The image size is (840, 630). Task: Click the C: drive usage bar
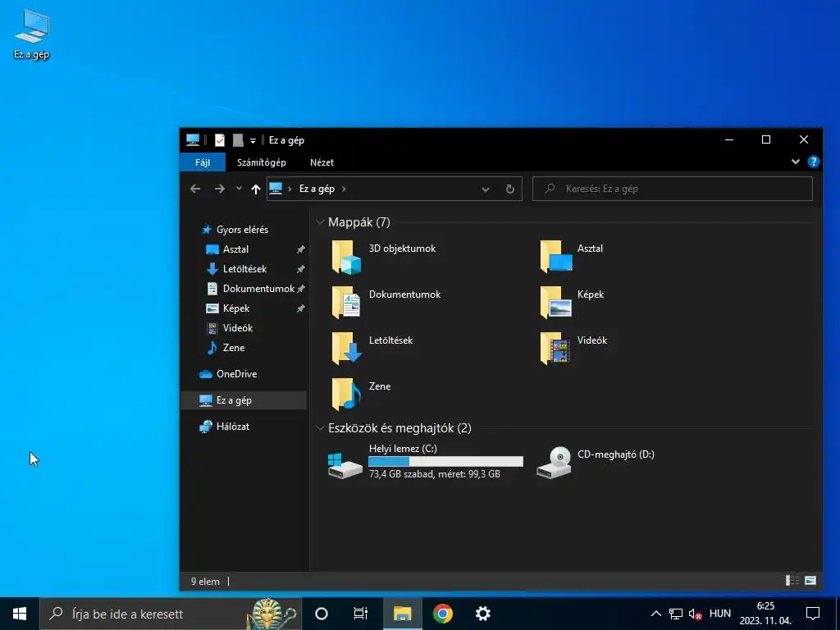445,461
